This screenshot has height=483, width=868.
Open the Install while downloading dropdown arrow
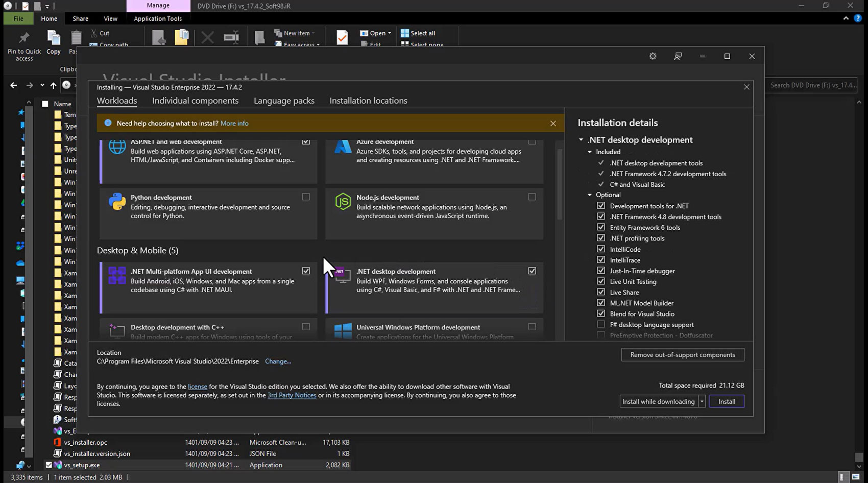tap(702, 402)
